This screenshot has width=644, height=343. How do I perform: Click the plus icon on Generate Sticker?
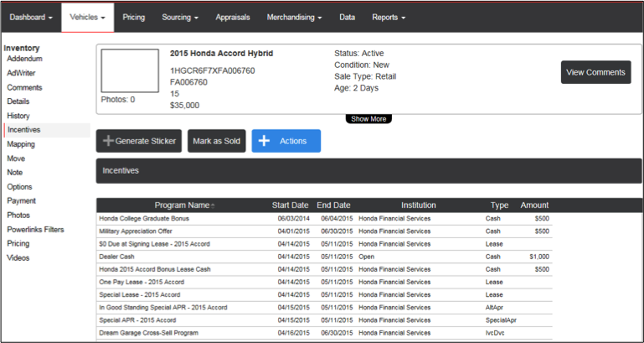coord(108,141)
